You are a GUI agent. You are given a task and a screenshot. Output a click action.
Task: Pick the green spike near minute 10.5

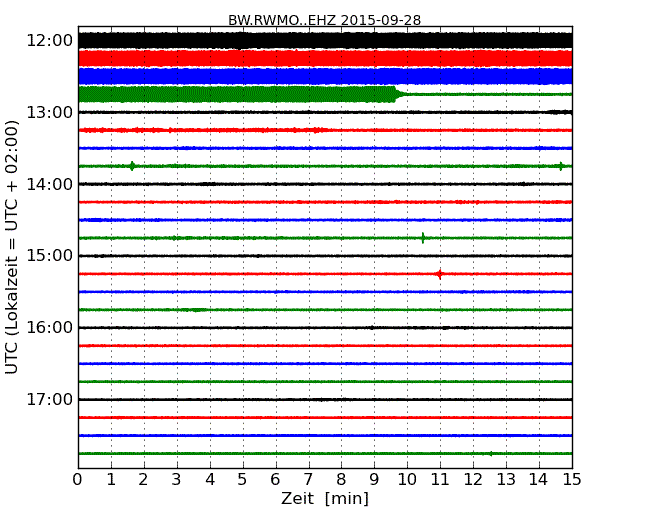[x=423, y=238]
